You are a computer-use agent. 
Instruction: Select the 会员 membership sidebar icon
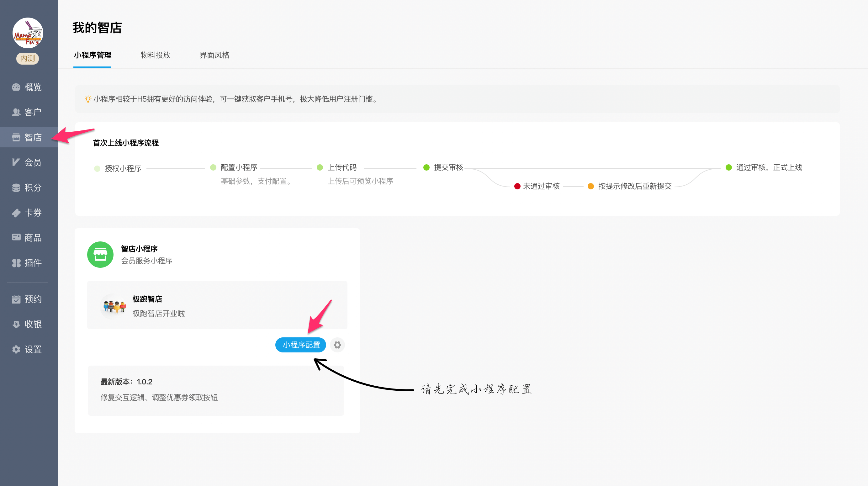16,162
